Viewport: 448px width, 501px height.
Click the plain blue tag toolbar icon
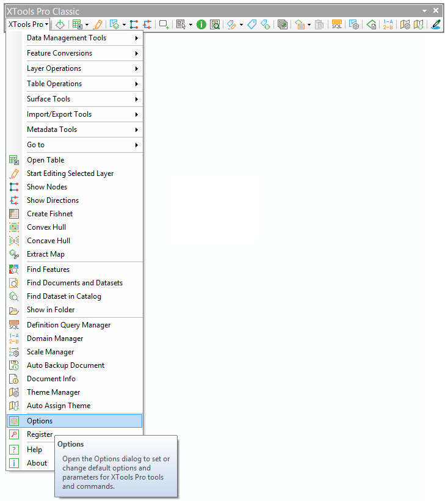pos(251,24)
